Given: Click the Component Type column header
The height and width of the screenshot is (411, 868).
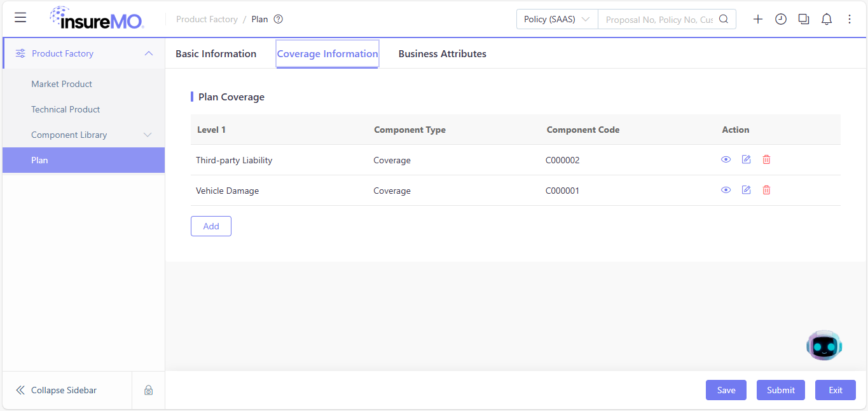Looking at the screenshot, I should (410, 130).
